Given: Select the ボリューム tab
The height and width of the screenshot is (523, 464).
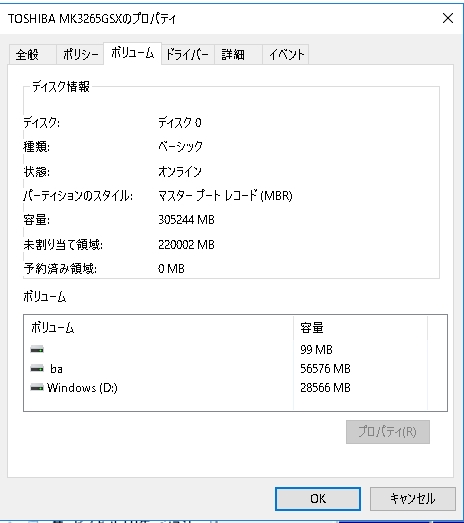Looking at the screenshot, I should 133,53.
